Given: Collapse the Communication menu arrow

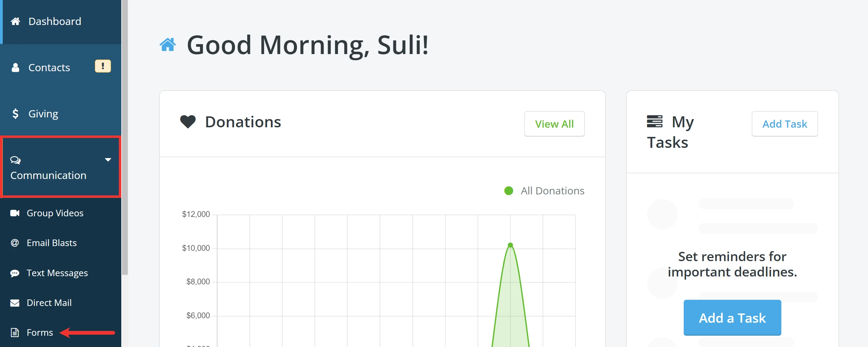Looking at the screenshot, I should (x=108, y=160).
